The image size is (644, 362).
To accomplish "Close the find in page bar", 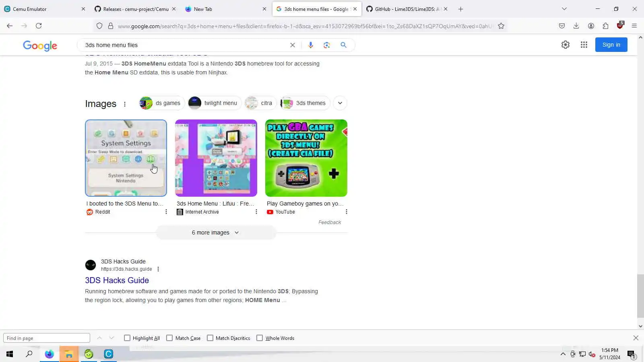I will 636,338.
